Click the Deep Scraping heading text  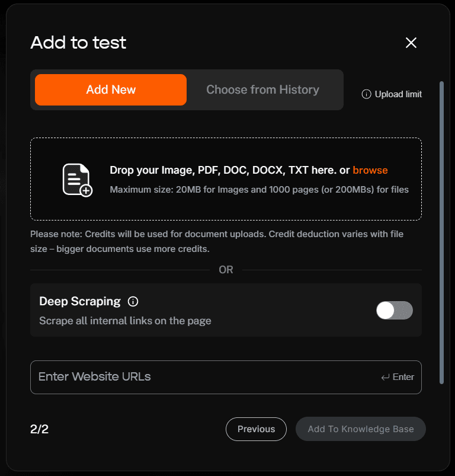tap(80, 302)
